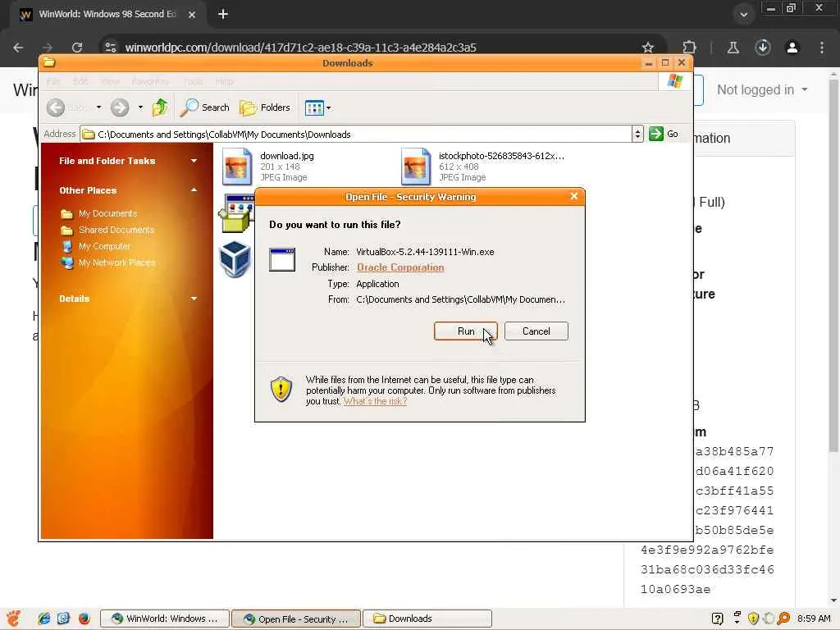Open the Chrome profile avatar
The image size is (840, 630).
coord(792,47)
